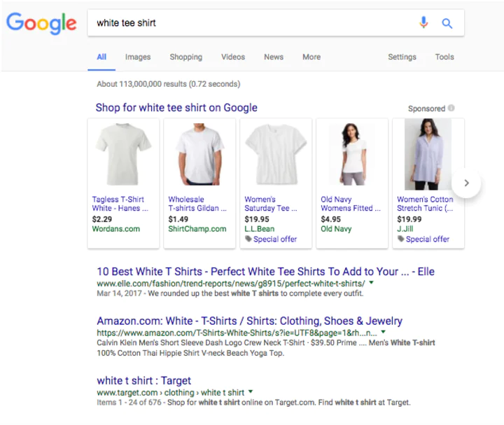The width and height of the screenshot is (504, 425).
Task: Switch to the Images tab
Action: pos(138,57)
